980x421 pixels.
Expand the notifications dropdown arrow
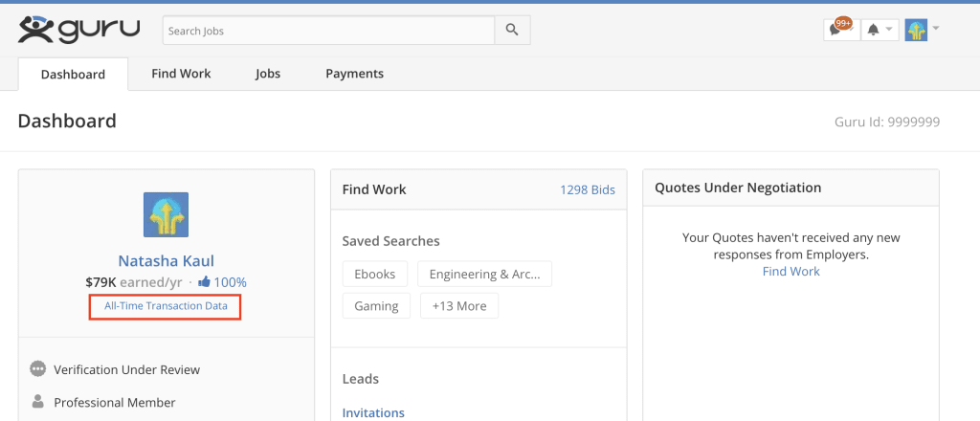(889, 30)
